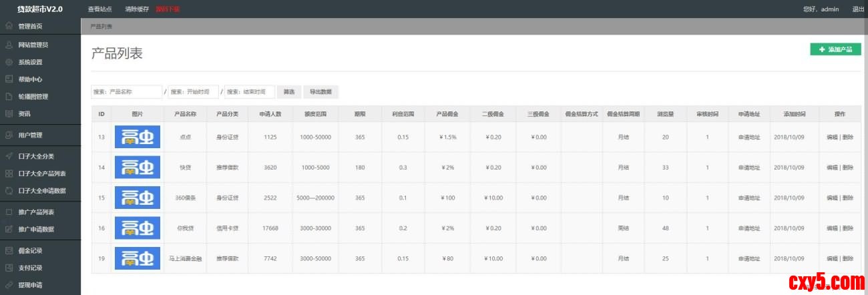Click the rocket icon beside 口子大全分类

pyautogui.click(x=9, y=156)
